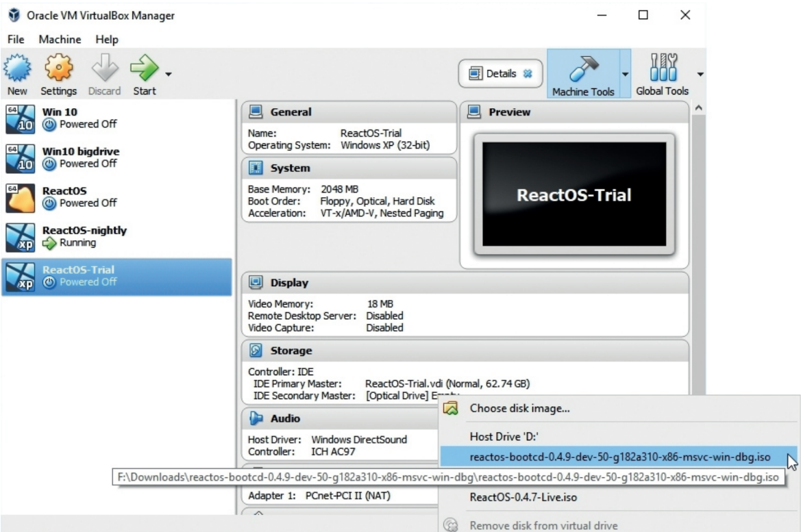Click the orange ReactOS cube icon
This screenshot has height=532, width=801.
19,197
